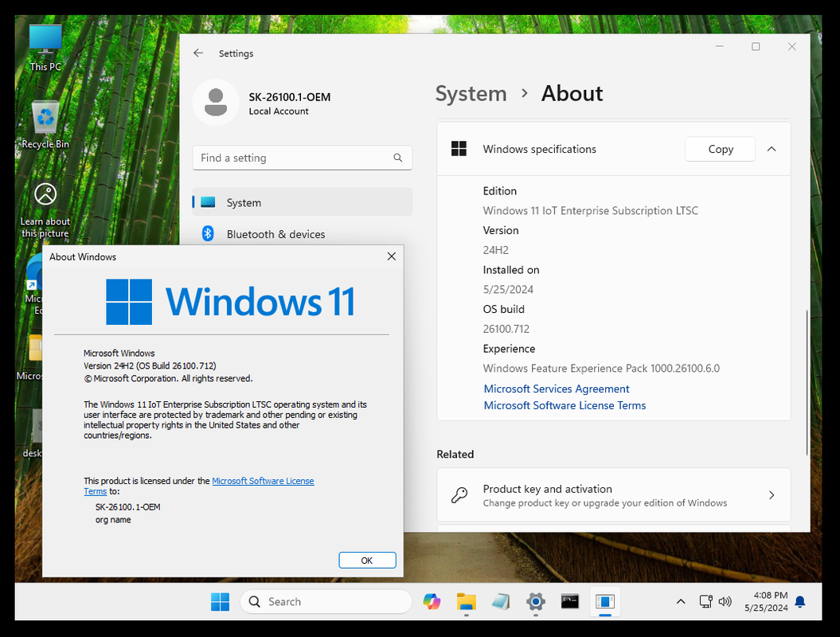Click Windows Feature Experience Pack text
The width and height of the screenshot is (840, 637).
[x=601, y=368]
